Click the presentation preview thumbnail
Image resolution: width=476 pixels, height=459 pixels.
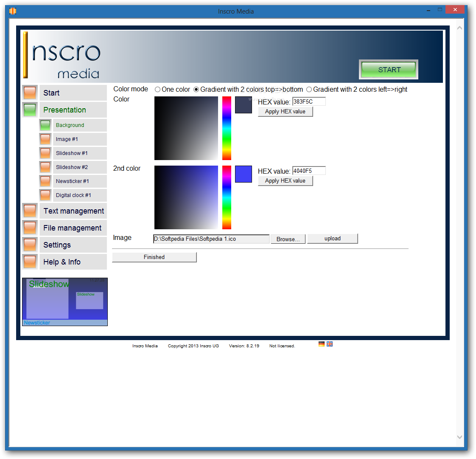[x=65, y=302]
